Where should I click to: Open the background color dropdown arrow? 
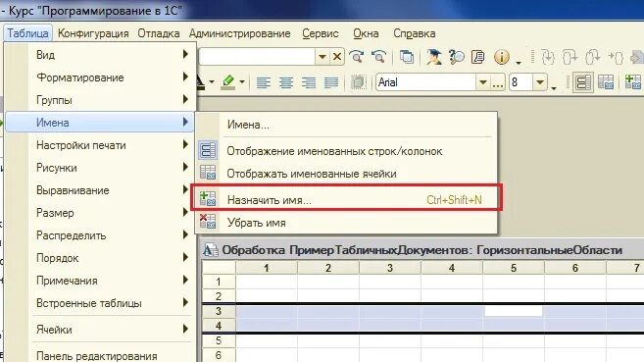242,82
